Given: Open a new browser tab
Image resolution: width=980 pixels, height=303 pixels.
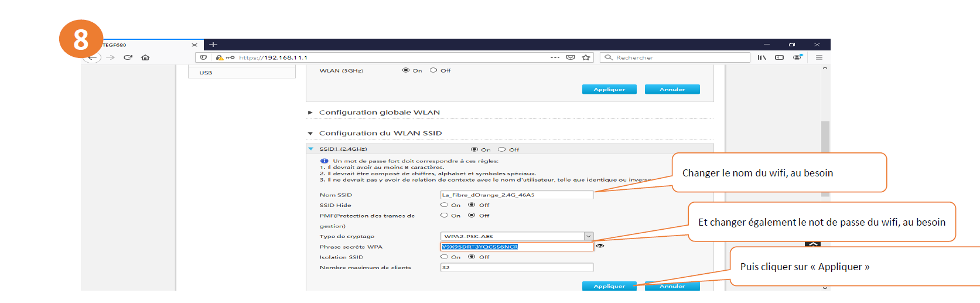Looking at the screenshot, I should 213,45.
